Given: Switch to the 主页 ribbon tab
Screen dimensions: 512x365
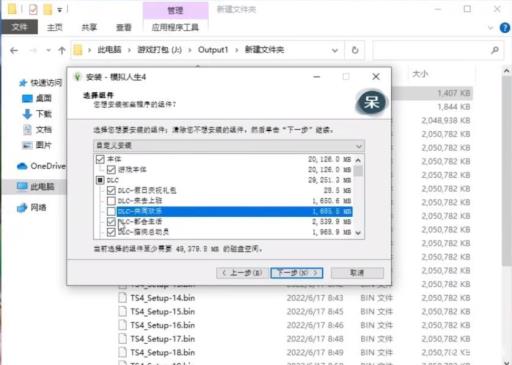Looking at the screenshot, I should click(55, 27).
